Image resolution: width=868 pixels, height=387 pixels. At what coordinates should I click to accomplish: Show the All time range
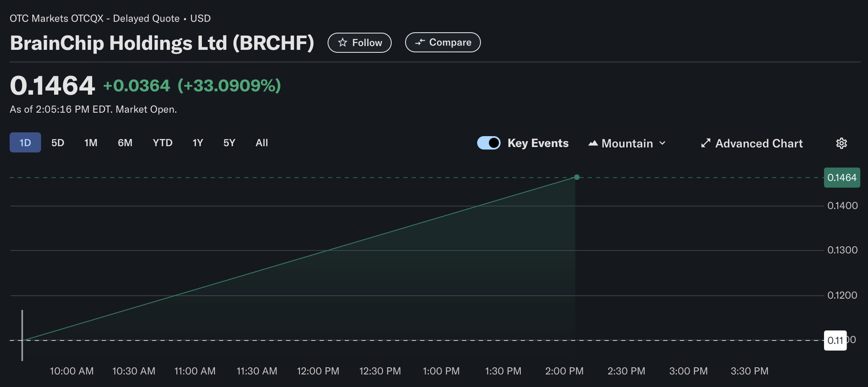coord(262,143)
